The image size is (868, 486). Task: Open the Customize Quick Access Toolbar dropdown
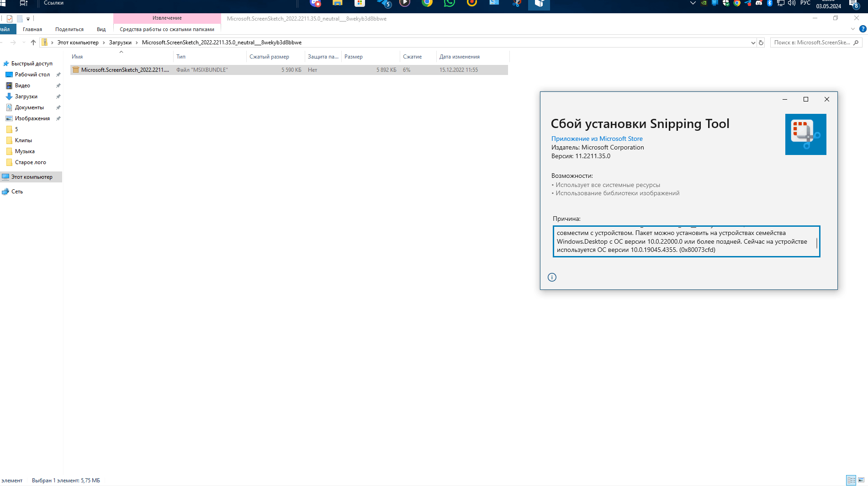click(28, 19)
